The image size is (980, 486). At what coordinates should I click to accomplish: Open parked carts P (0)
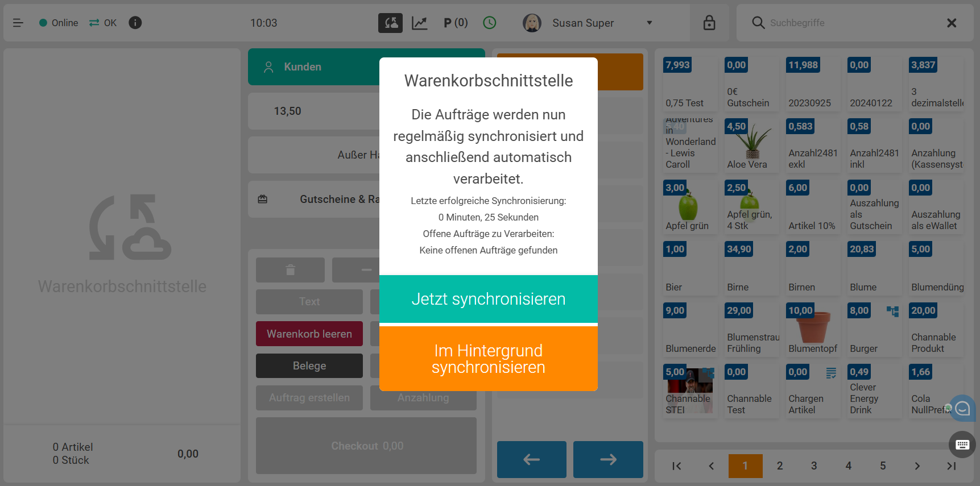[x=456, y=23]
